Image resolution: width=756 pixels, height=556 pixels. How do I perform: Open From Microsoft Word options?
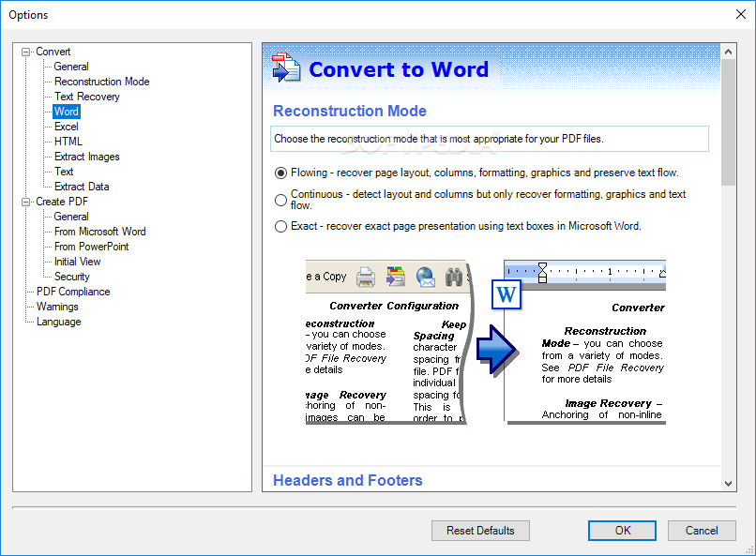coord(99,232)
